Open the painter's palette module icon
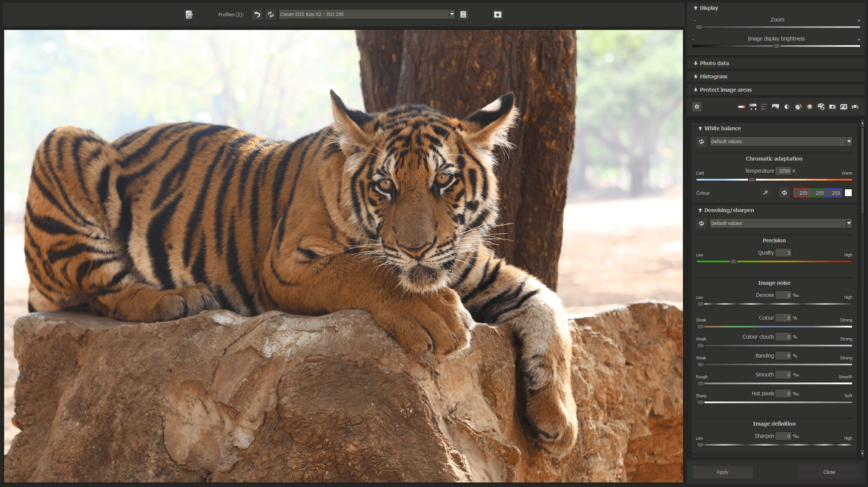 (x=821, y=107)
